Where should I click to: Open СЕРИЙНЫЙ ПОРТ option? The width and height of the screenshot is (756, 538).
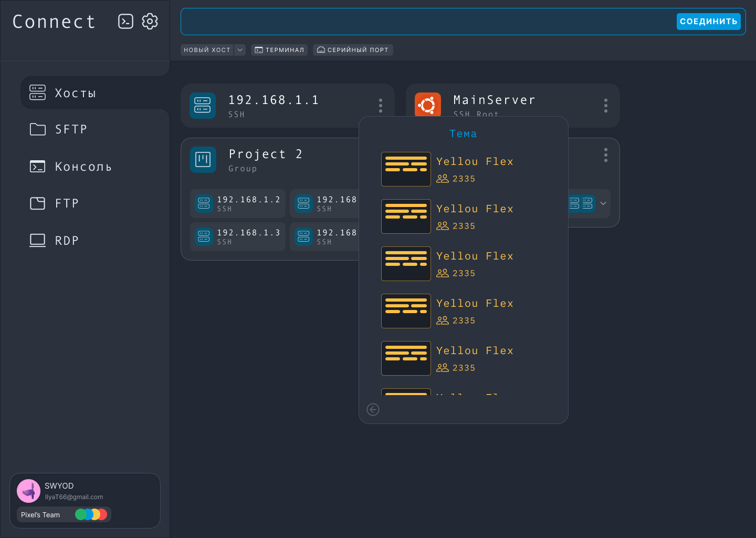pos(353,50)
